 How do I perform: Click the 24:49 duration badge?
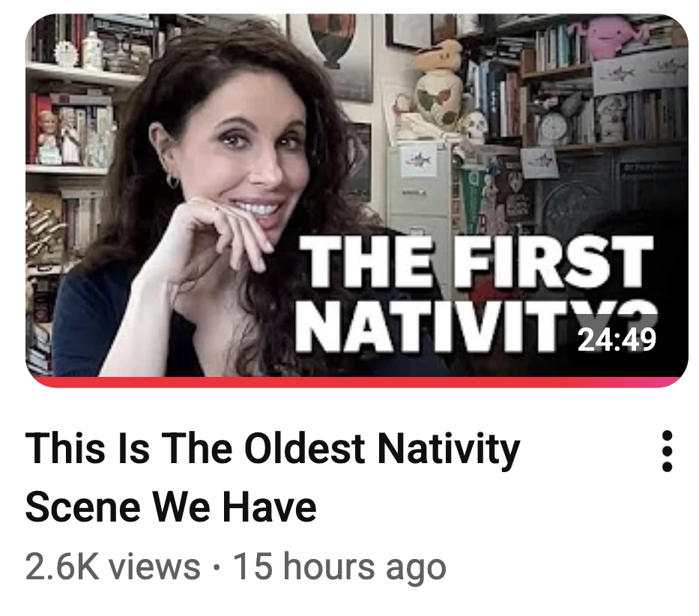617,339
